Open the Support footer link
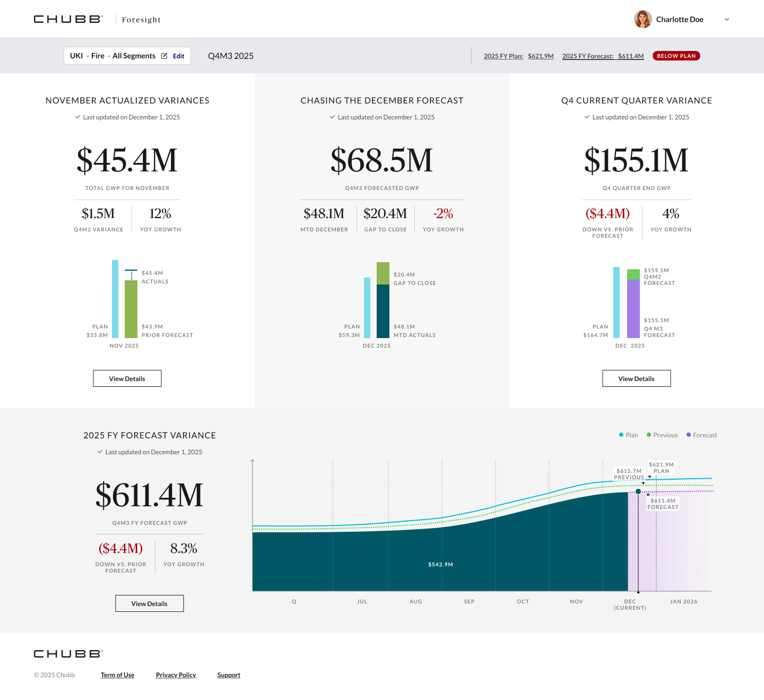 coord(229,675)
